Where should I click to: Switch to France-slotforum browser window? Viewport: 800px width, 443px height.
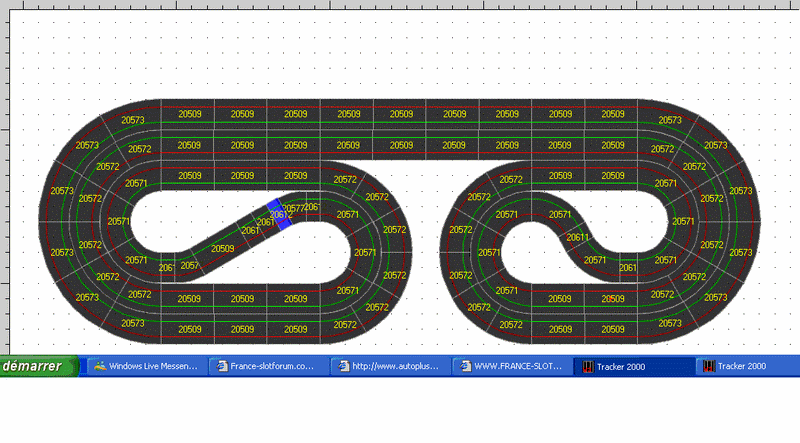tap(265, 367)
